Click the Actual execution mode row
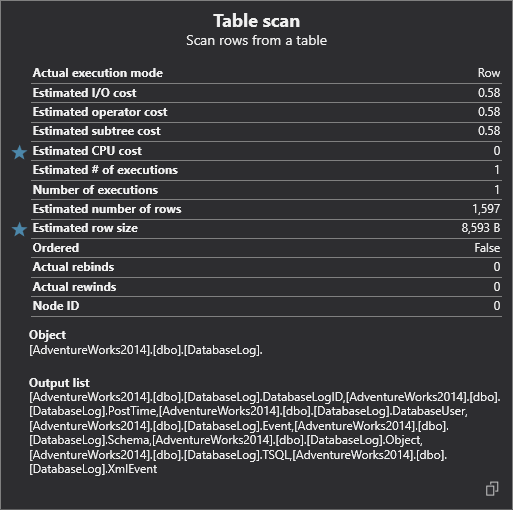This screenshot has width=513, height=510. pyautogui.click(x=266, y=73)
